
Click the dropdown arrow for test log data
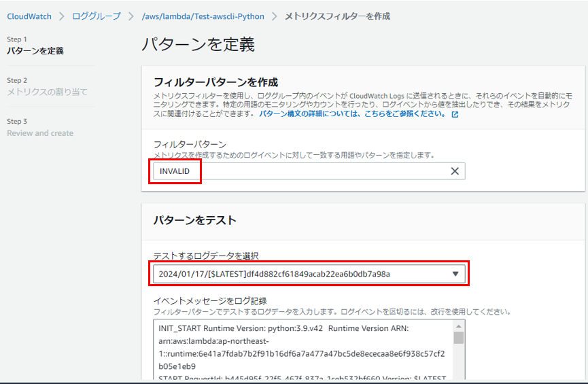coord(455,274)
